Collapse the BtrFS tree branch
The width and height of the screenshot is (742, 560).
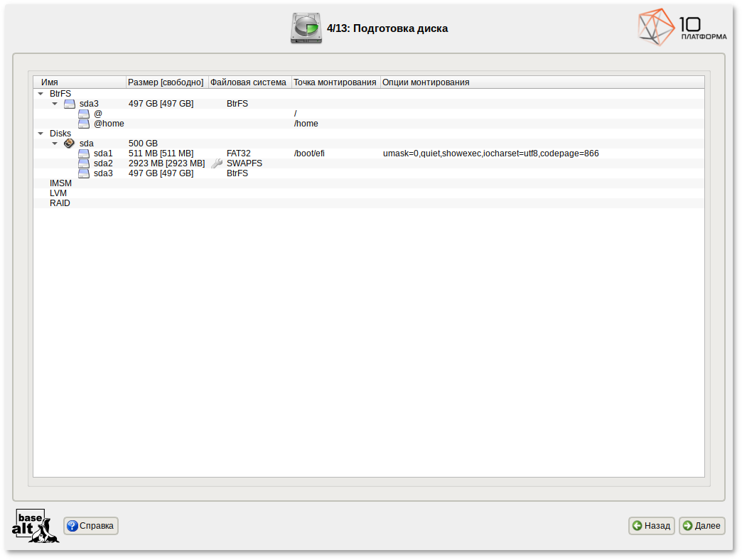pos(40,93)
